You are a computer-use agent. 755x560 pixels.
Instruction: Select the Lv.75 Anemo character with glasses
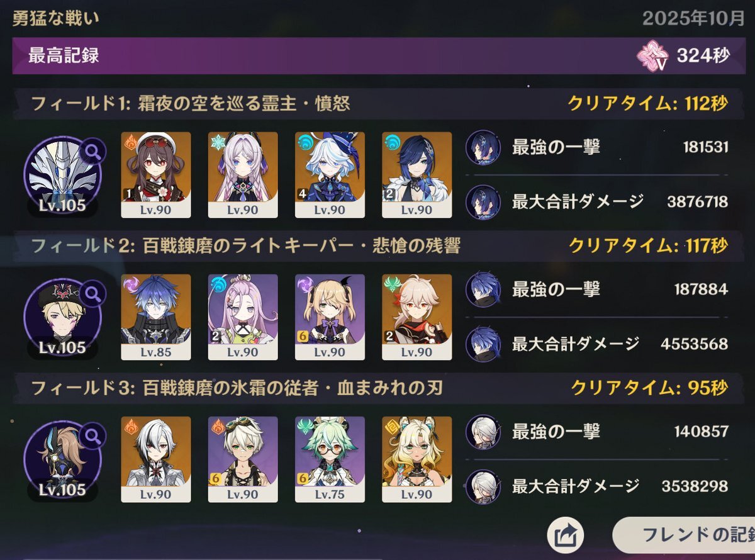(x=330, y=459)
